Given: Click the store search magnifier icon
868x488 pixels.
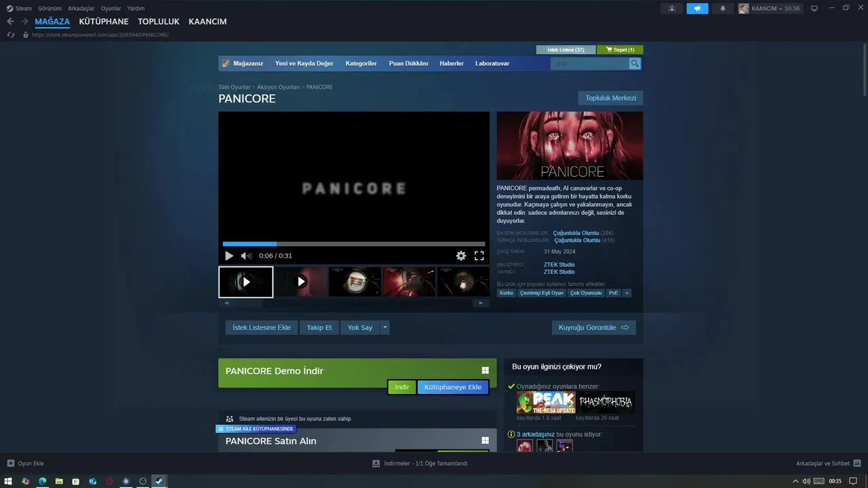Looking at the screenshot, I should (x=635, y=64).
